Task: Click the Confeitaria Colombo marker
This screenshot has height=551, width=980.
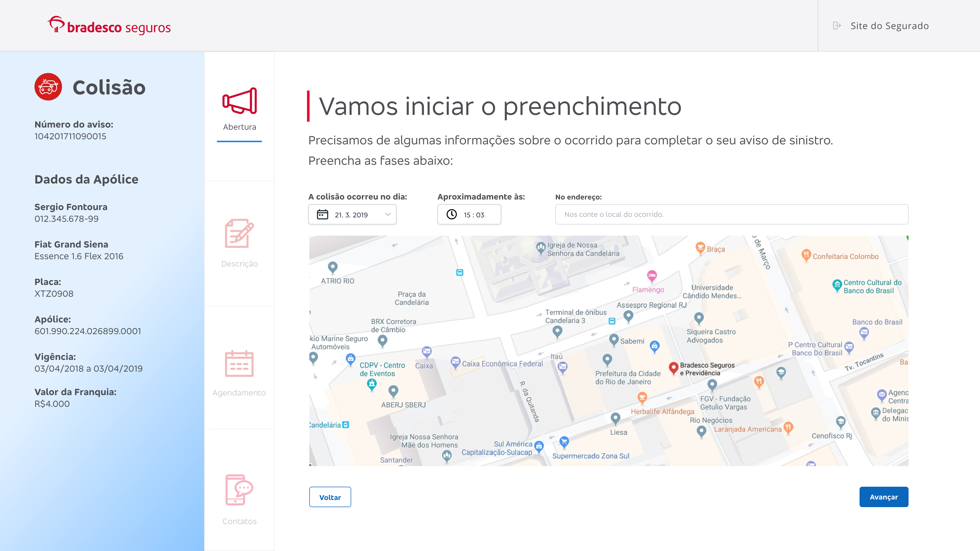Action: (806, 255)
